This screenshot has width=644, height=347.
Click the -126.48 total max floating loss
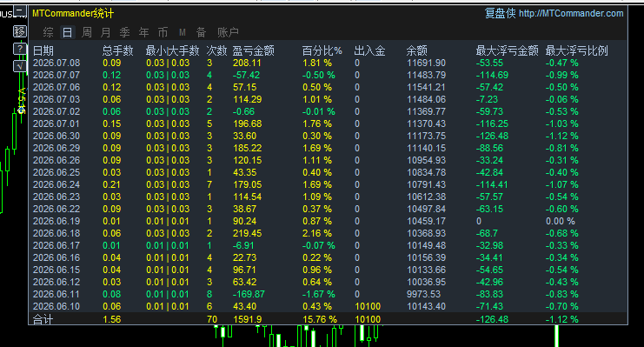click(492, 319)
